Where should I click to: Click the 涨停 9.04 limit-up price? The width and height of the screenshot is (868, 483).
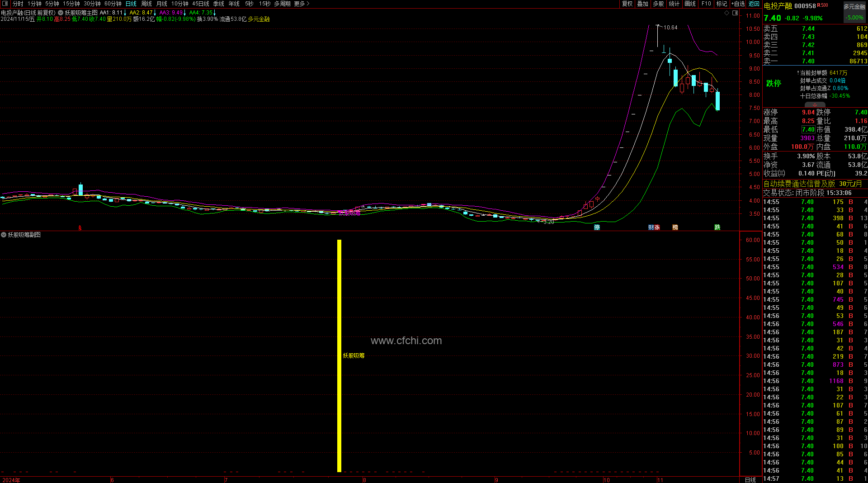[x=808, y=112]
